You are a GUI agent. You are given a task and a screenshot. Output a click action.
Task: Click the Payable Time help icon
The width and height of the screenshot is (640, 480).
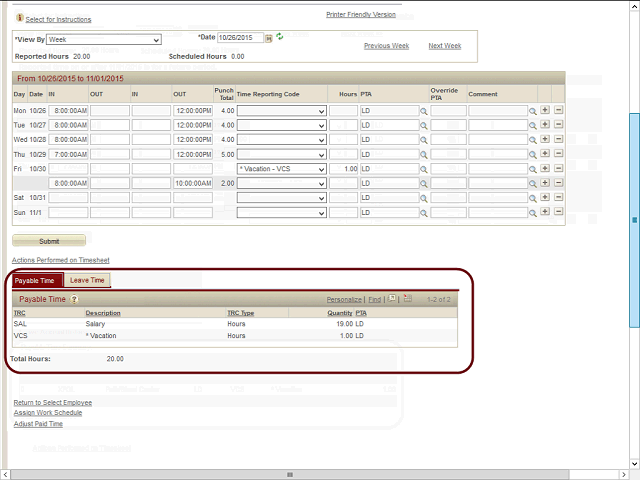[75, 299]
